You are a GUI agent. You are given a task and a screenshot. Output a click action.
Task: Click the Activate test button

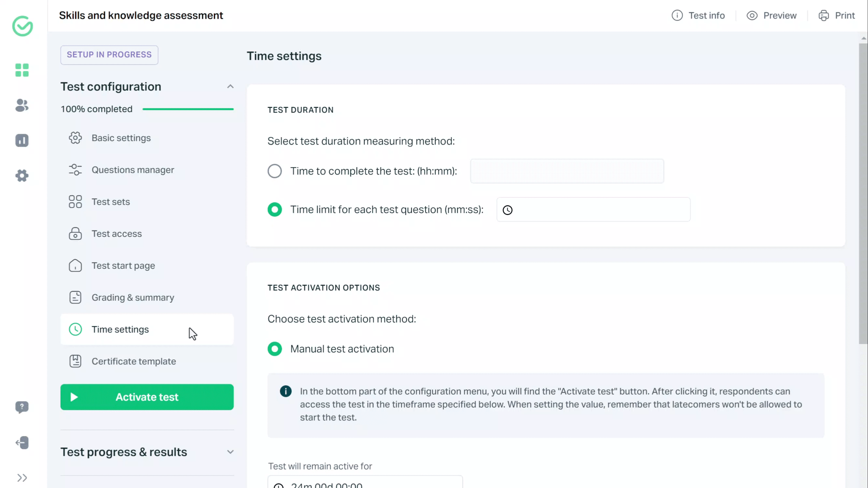(x=147, y=397)
